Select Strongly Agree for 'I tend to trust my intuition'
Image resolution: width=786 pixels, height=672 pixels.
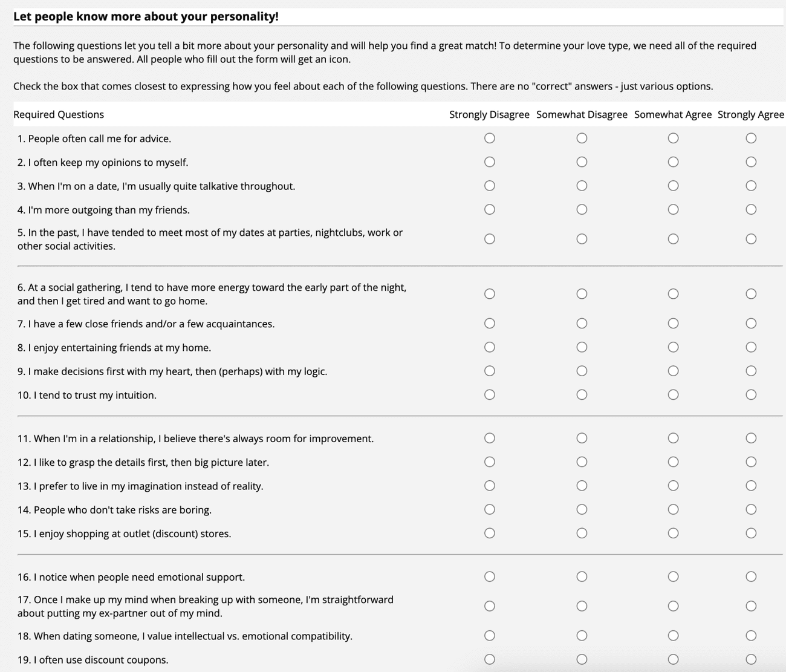tap(751, 394)
